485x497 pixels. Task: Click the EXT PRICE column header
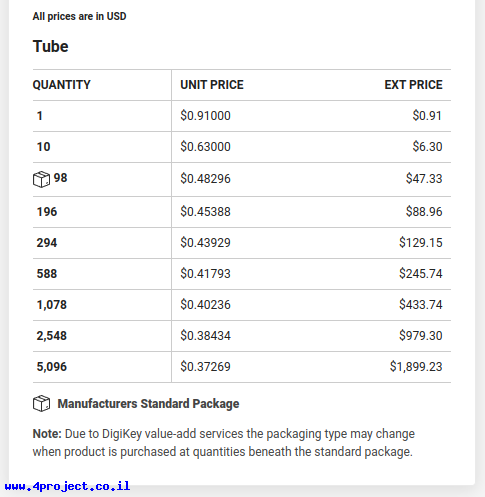413,85
